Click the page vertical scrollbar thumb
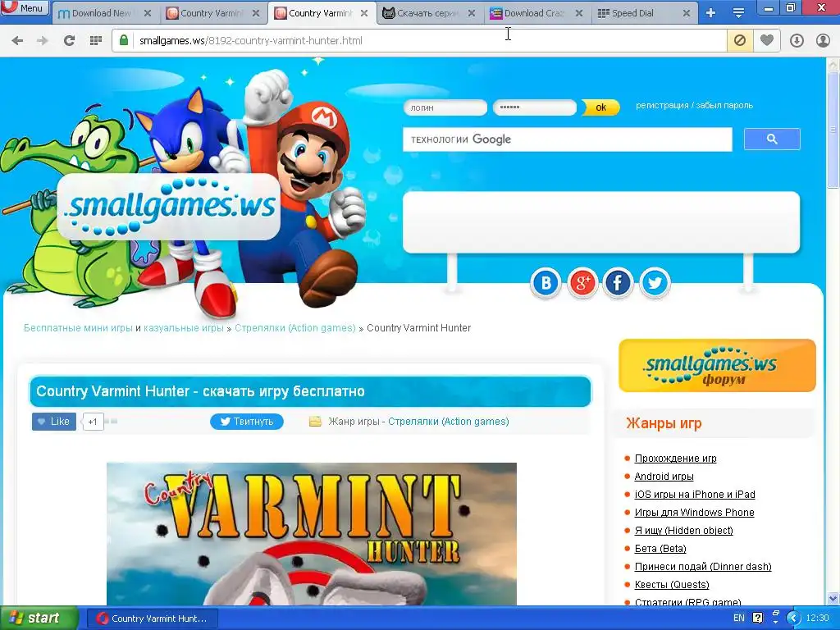The image size is (840, 630). tap(833, 130)
